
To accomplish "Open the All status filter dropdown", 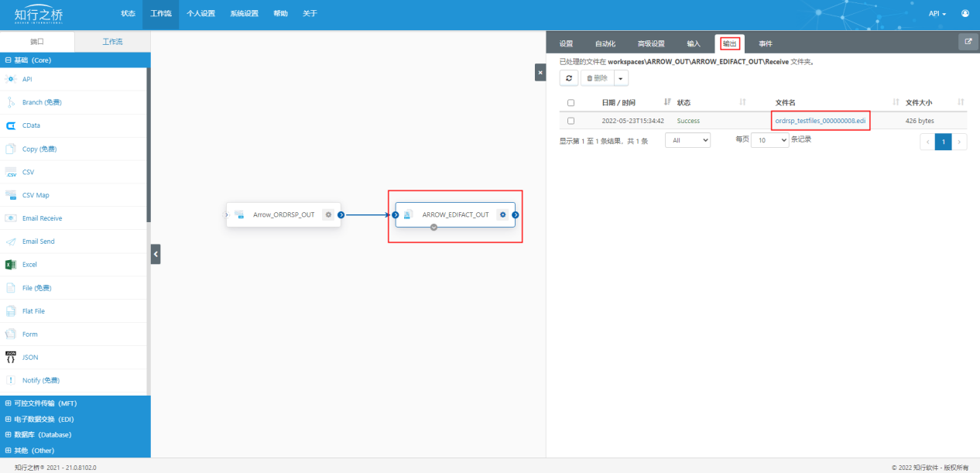I will (687, 141).
